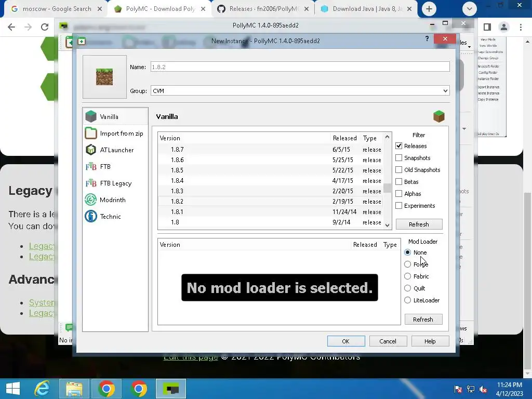The image size is (532, 399).
Task: Open Chrome profile avatar
Action: point(504,27)
